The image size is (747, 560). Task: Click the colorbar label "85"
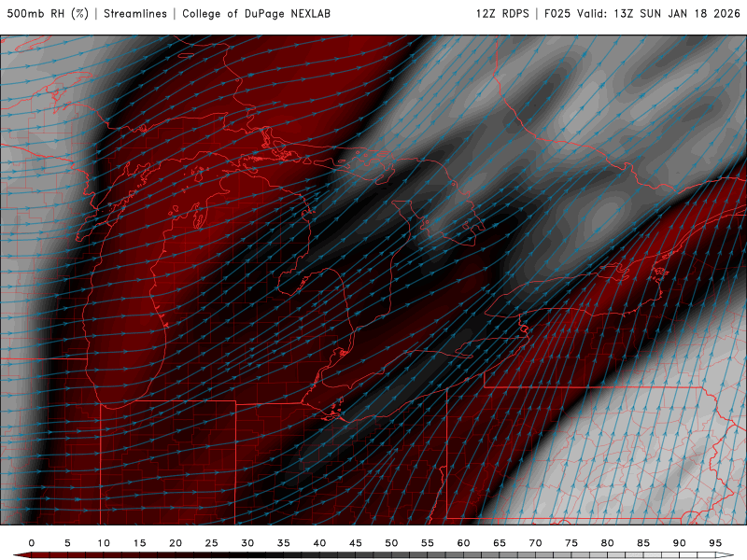(x=643, y=543)
